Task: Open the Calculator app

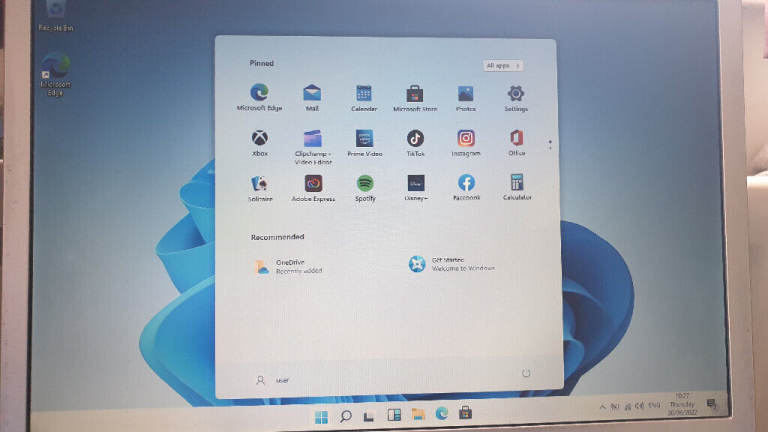Action: coord(517,183)
